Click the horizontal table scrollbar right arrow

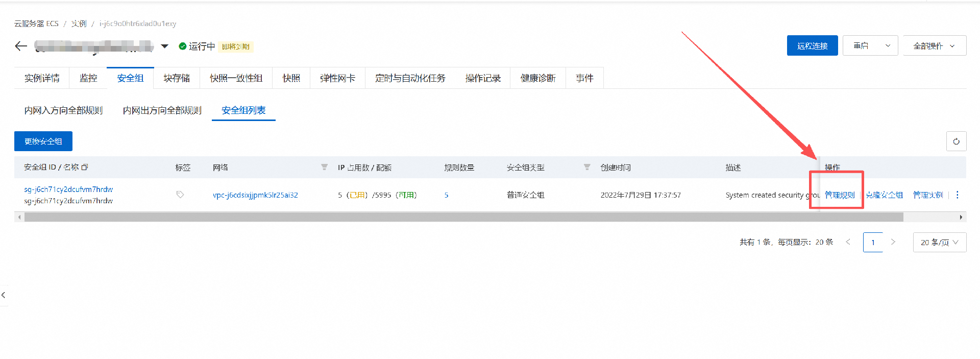[961, 217]
